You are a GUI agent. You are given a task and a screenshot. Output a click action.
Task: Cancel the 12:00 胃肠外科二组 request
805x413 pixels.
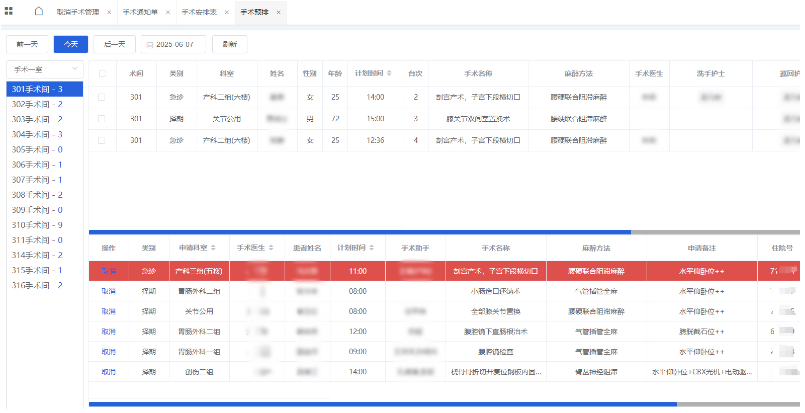click(108, 332)
